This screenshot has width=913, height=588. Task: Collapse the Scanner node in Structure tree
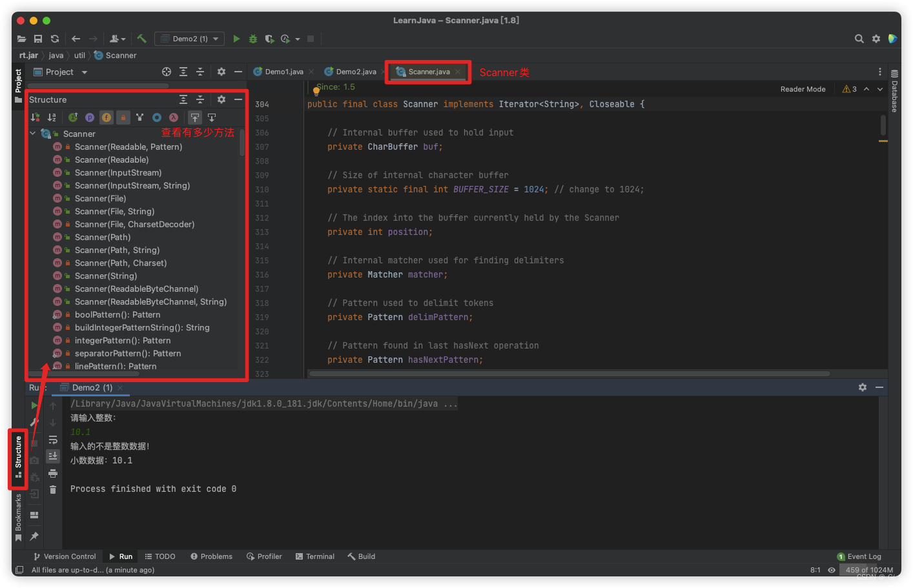point(33,134)
